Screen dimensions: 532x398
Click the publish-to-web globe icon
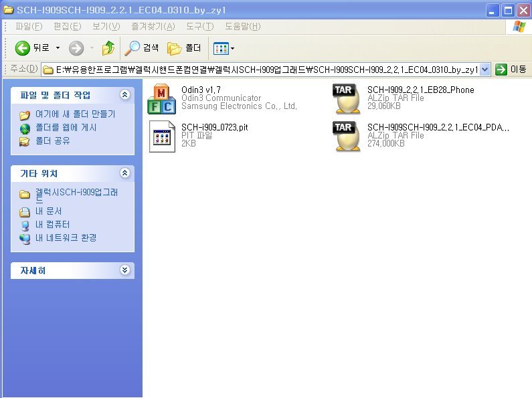click(x=25, y=129)
